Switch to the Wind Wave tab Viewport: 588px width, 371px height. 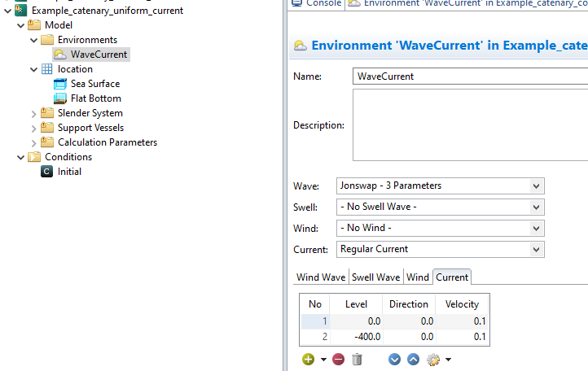click(321, 277)
